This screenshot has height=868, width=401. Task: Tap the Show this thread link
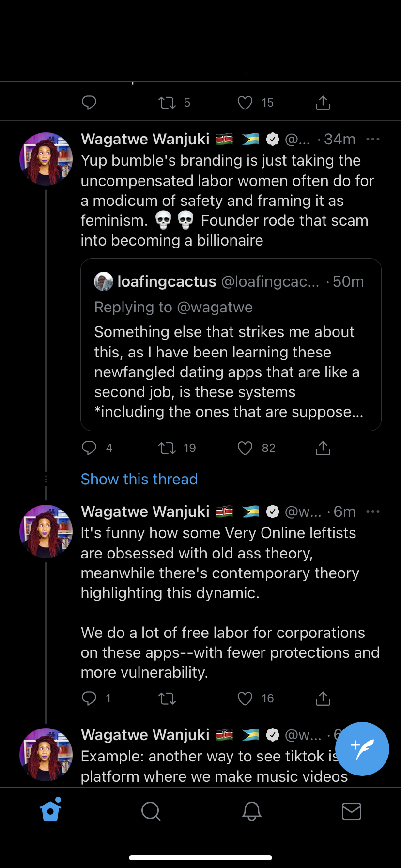139,479
